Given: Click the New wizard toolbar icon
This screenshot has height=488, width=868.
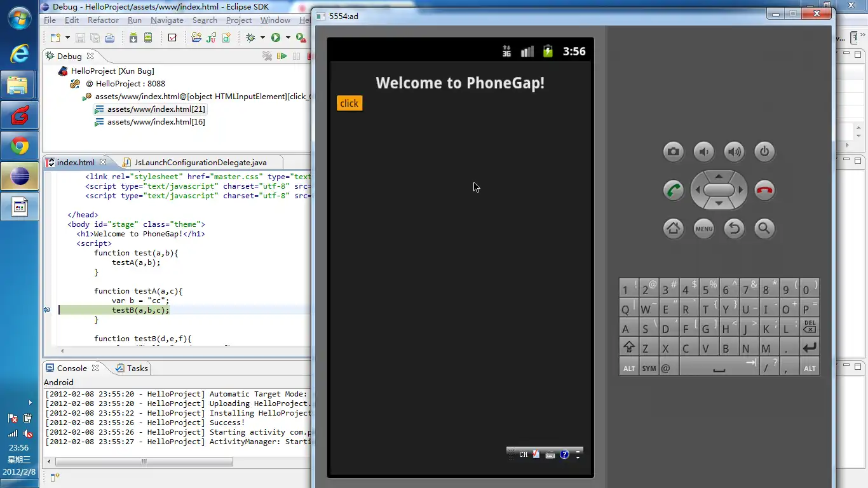Looking at the screenshot, I should click(x=55, y=38).
